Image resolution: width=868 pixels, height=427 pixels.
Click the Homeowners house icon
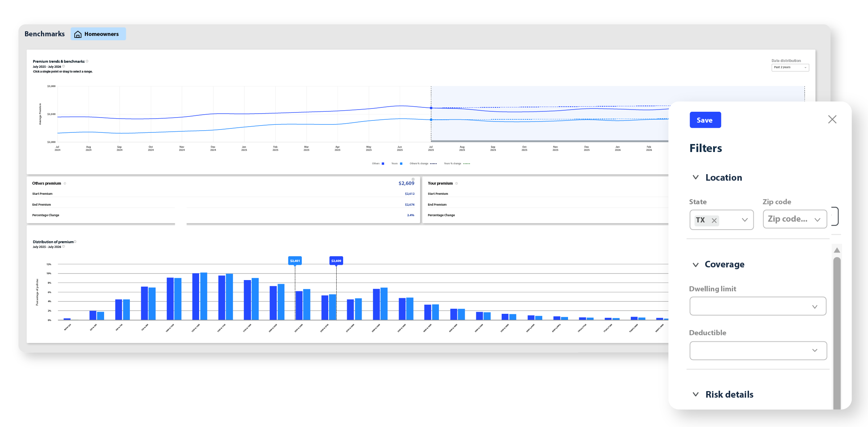(78, 34)
